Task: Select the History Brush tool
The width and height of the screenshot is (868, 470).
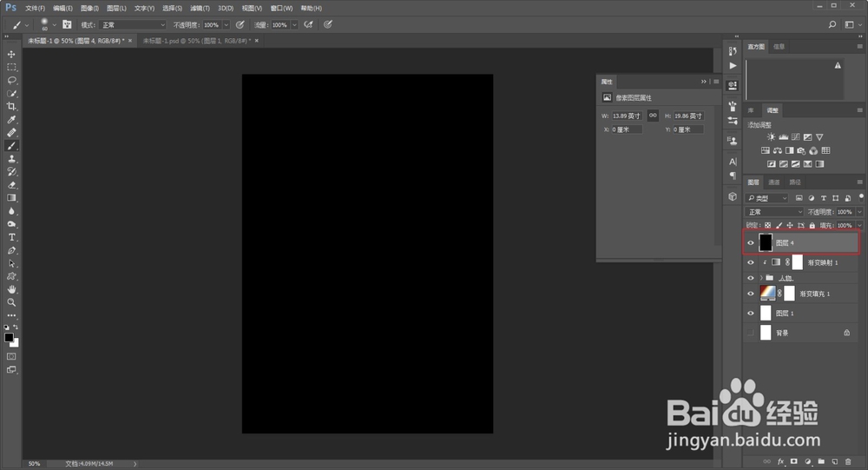Action: pyautogui.click(x=11, y=172)
